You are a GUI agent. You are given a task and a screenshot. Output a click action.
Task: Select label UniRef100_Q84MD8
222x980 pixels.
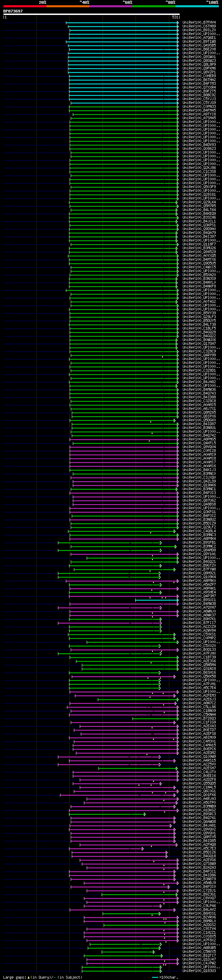coord(199,550)
